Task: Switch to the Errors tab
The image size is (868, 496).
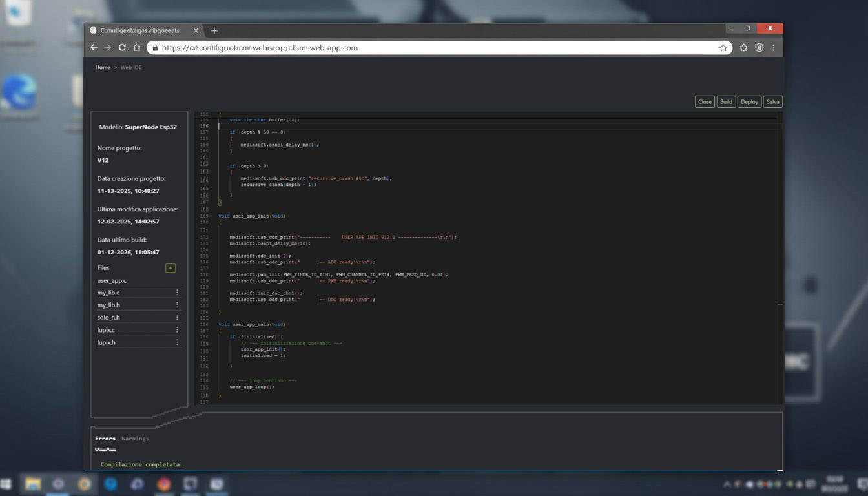Action: point(105,439)
